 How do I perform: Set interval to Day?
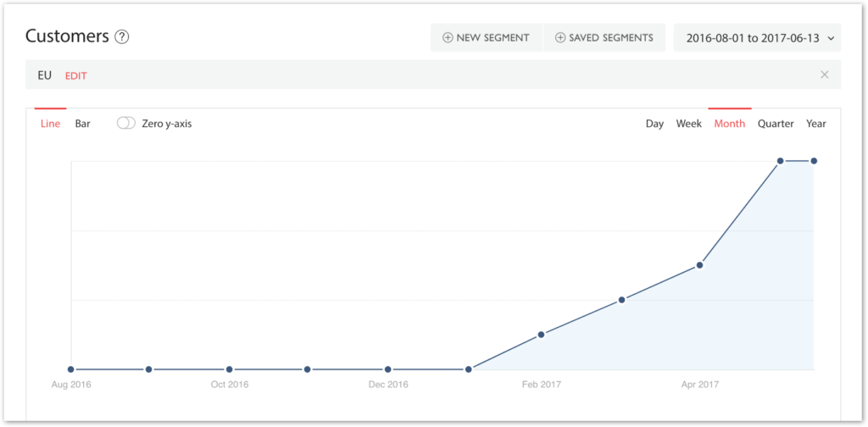coord(654,124)
